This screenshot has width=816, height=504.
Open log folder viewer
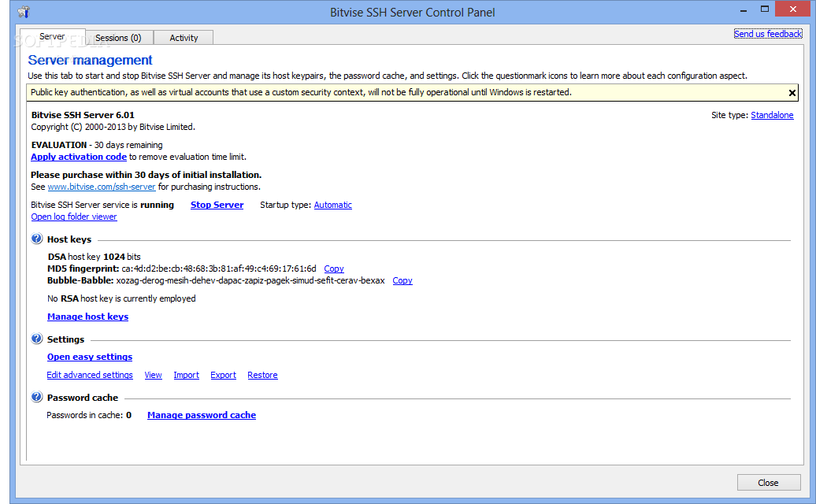[74, 217]
